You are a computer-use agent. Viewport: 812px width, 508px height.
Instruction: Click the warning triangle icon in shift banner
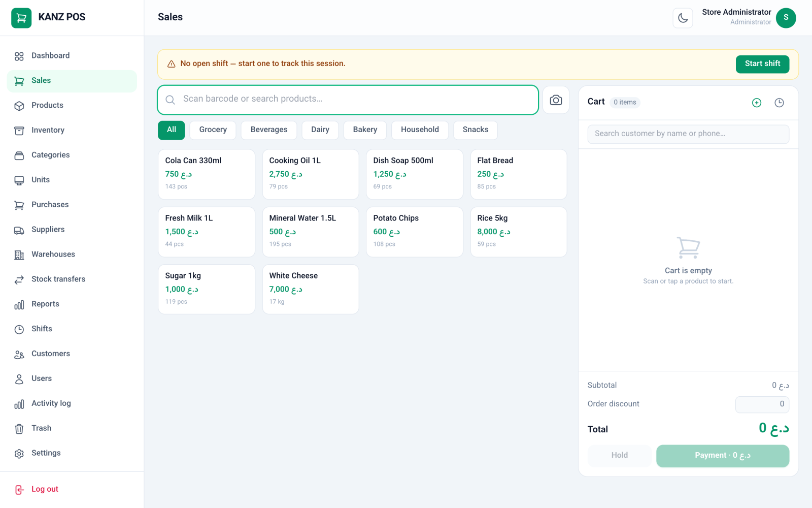(x=172, y=64)
